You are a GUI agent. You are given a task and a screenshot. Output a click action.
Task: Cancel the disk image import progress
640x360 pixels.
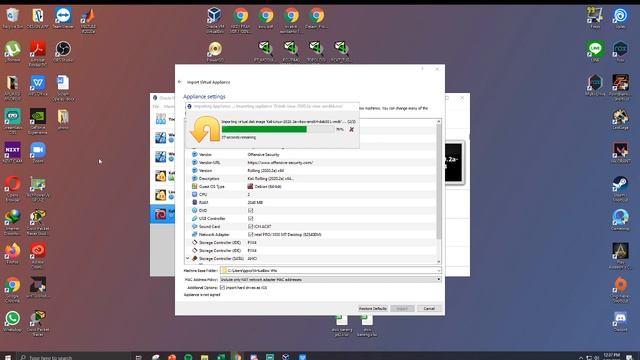351,129
